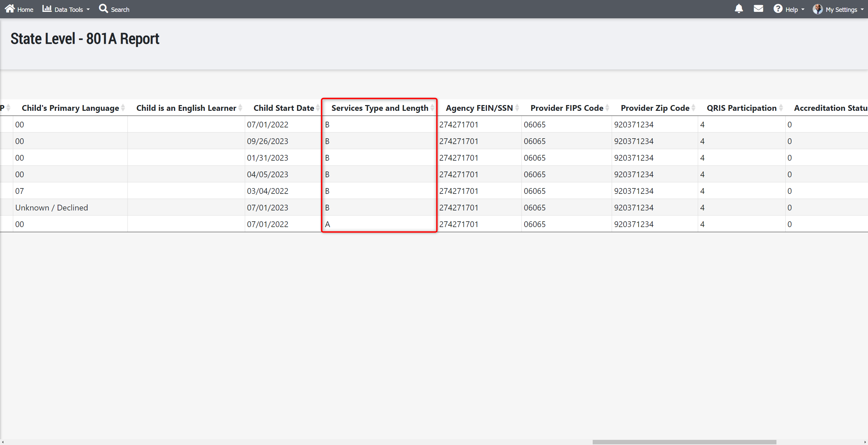This screenshot has width=868, height=445.
Task: Sort by Child Start Date column
Action: [x=283, y=108]
